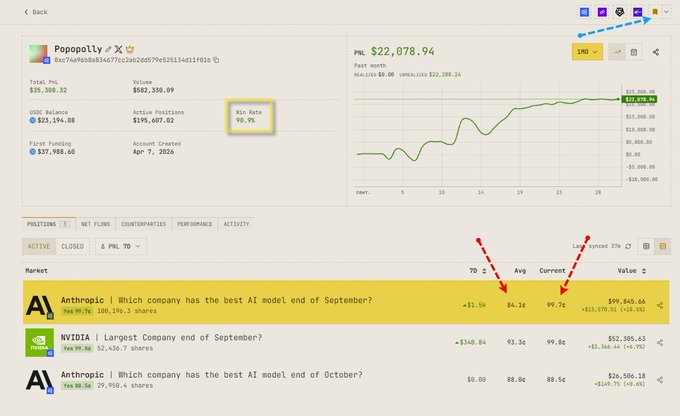Click the Total PnL value $35,308.32

point(48,90)
